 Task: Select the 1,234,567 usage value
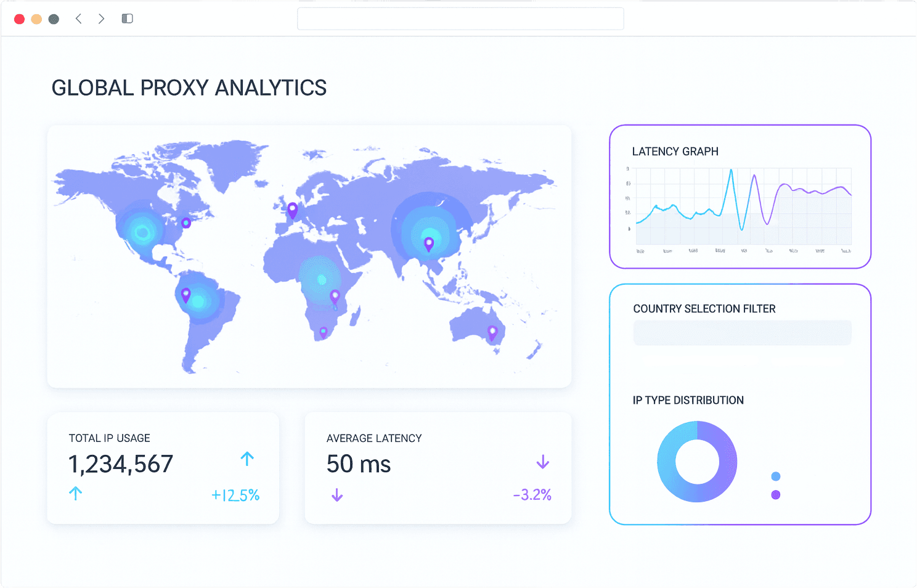[x=121, y=464]
